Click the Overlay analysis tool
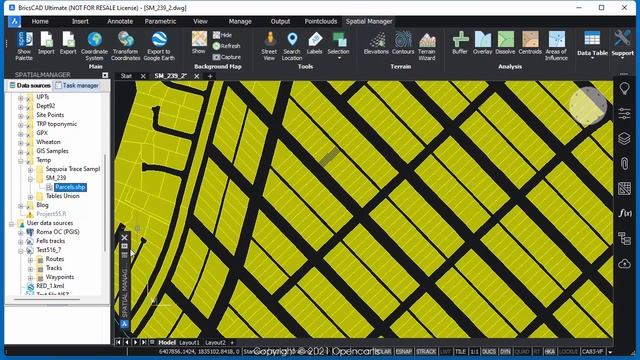Screen dimensions: 640x360 pyautogui.click(x=482, y=43)
